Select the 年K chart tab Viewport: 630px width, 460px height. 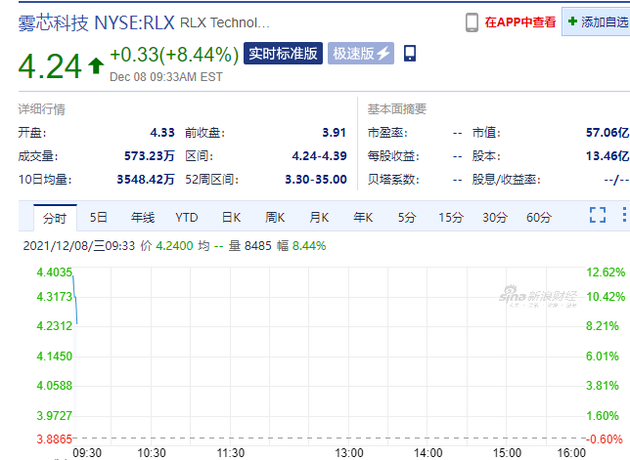[363, 218]
